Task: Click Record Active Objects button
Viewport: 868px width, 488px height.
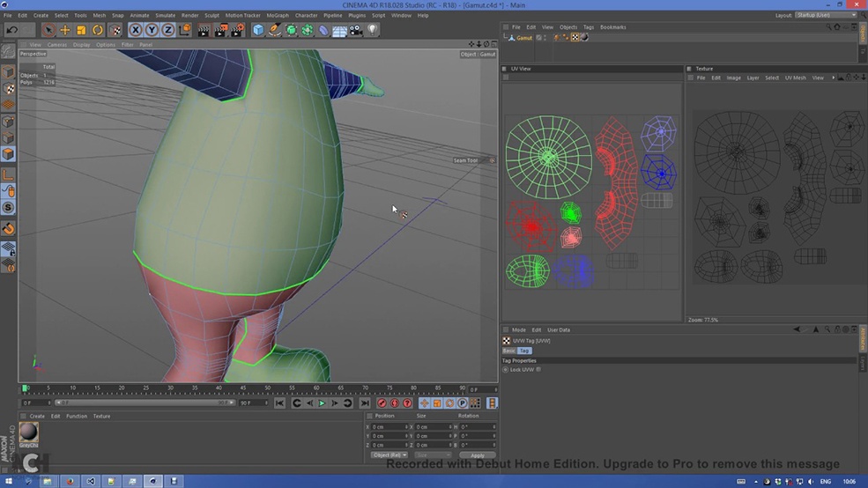Action: [382, 403]
